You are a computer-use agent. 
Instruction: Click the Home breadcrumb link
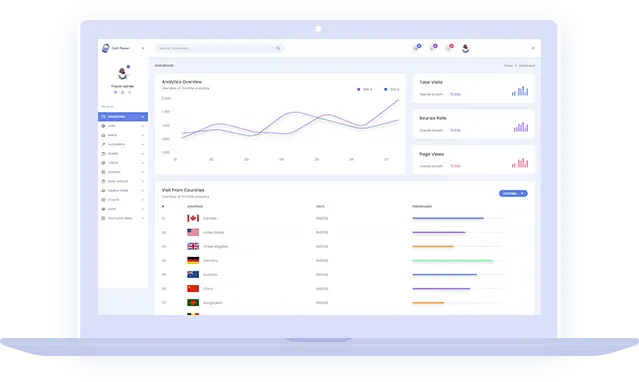508,65
